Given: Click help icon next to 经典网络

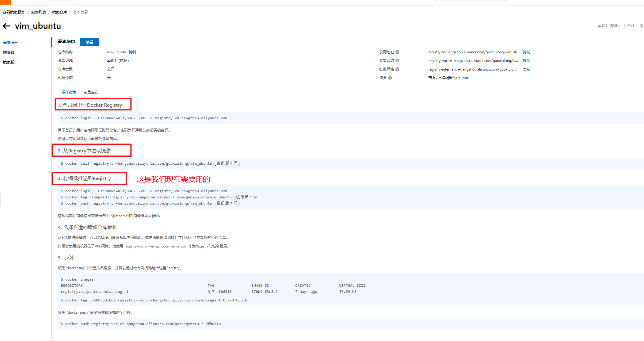Looking at the screenshot, I should (397, 69).
